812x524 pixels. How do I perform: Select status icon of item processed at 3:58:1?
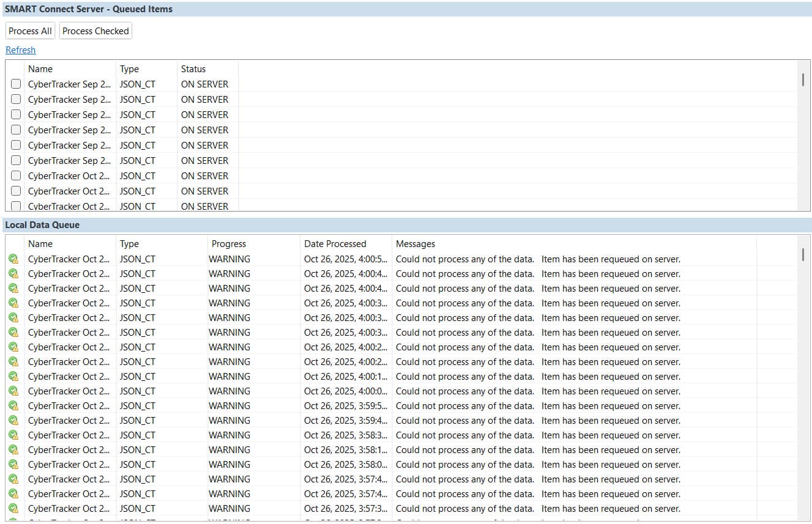13,450
